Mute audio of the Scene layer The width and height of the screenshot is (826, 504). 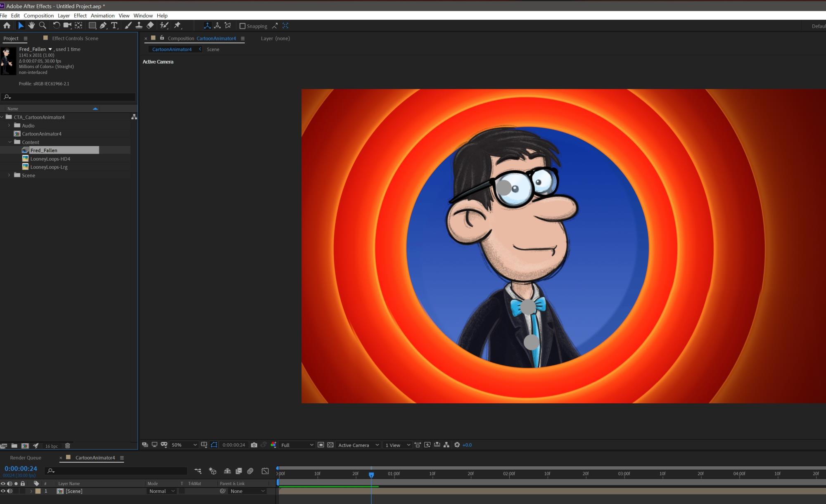[x=9, y=491]
